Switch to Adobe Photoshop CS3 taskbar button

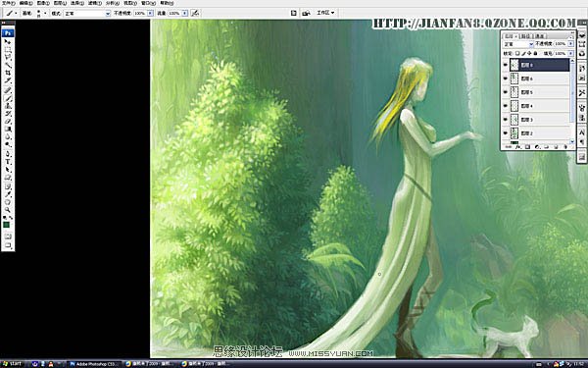pyautogui.click(x=94, y=364)
